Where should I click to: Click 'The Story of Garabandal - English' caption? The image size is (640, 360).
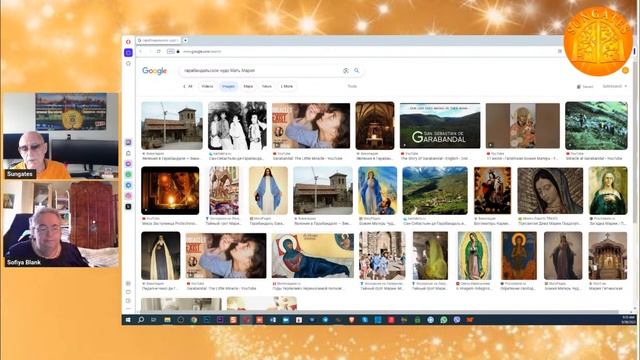(x=433, y=158)
